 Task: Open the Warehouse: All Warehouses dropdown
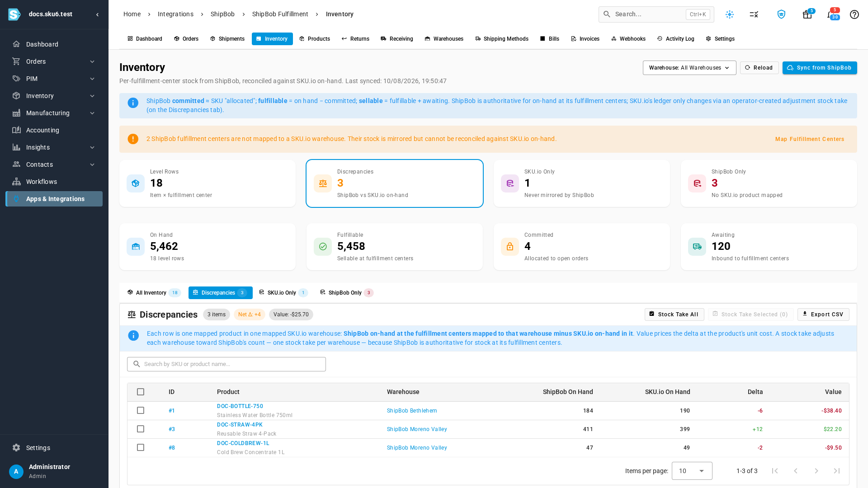pos(689,68)
